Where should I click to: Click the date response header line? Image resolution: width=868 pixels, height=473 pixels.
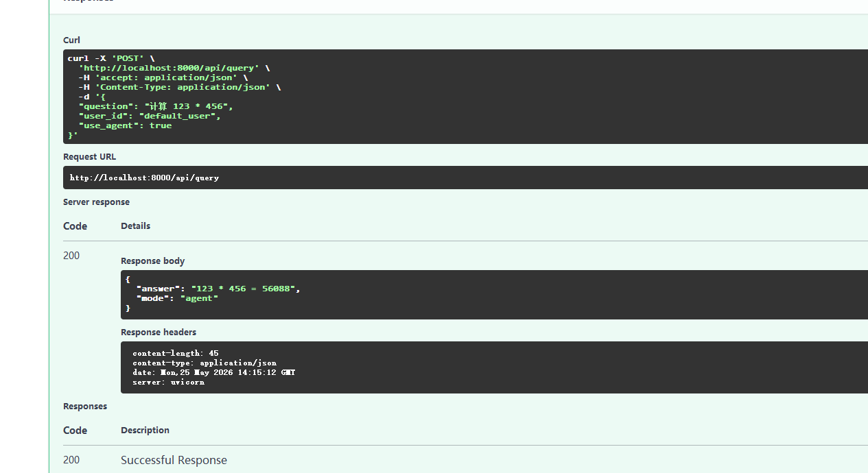pyautogui.click(x=214, y=372)
